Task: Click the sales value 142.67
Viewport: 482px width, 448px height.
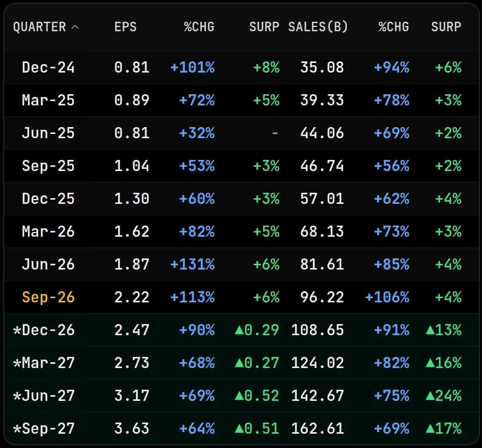Action: click(318, 396)
